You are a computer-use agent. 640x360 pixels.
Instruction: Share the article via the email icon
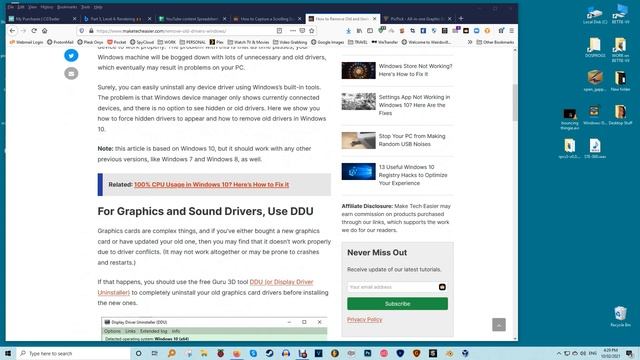coord(71,73)
